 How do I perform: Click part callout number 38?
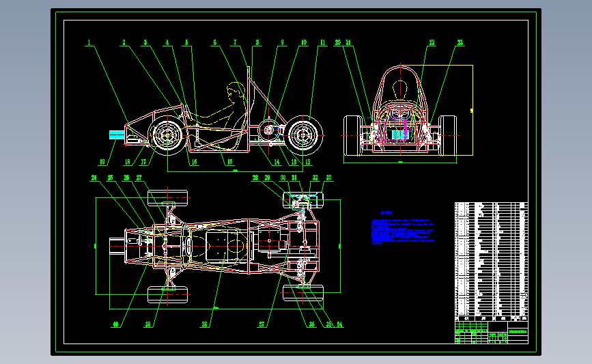tap(204, 324)
